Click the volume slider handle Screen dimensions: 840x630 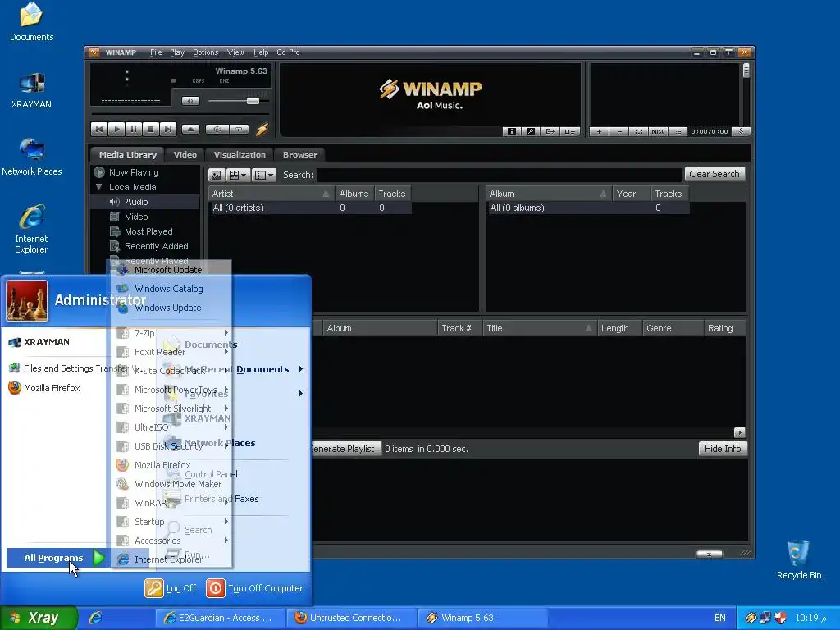point(253,101)
